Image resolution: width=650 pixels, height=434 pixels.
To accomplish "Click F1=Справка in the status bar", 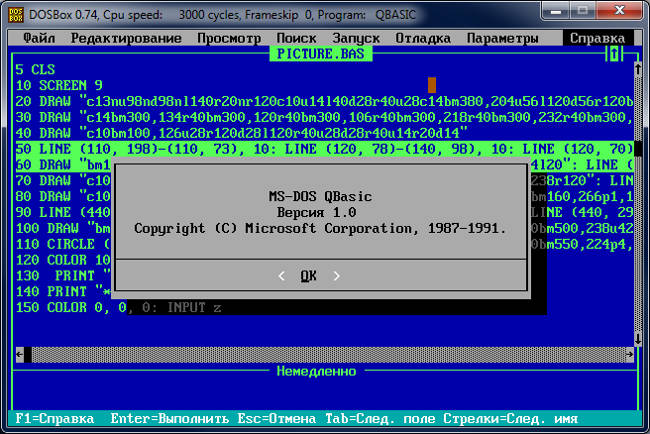I will coord(55,418).
